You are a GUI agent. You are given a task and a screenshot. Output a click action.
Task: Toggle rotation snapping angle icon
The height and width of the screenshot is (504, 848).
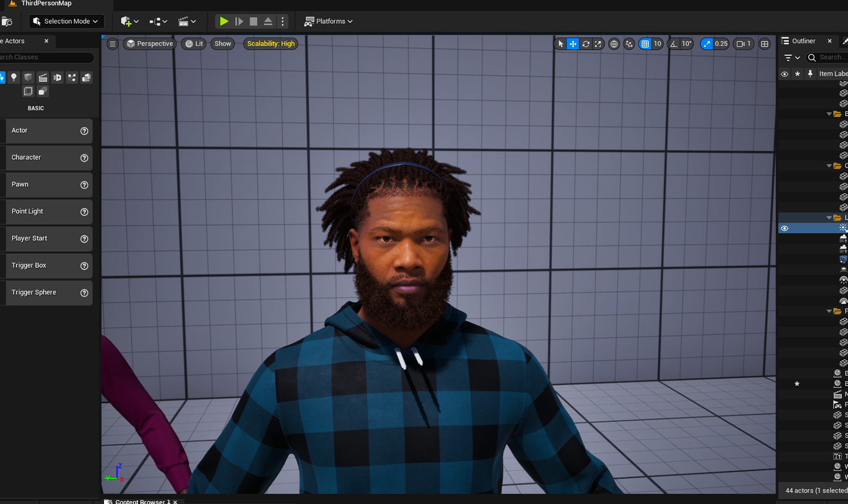point(674,44)
